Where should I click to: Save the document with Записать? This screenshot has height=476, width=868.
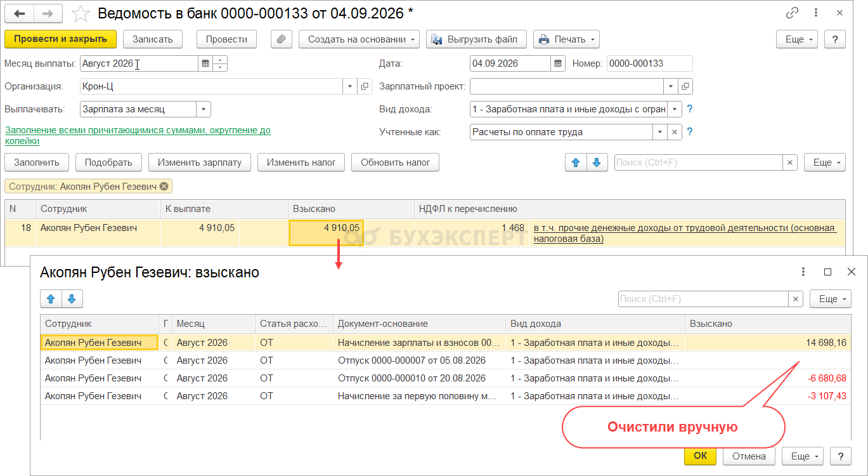click(x=153, y=39)
